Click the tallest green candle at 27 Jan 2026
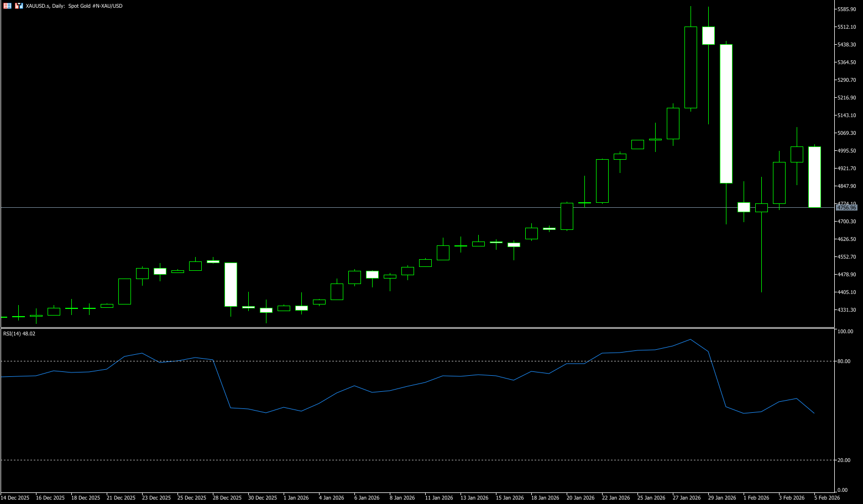 pos(691,67)
